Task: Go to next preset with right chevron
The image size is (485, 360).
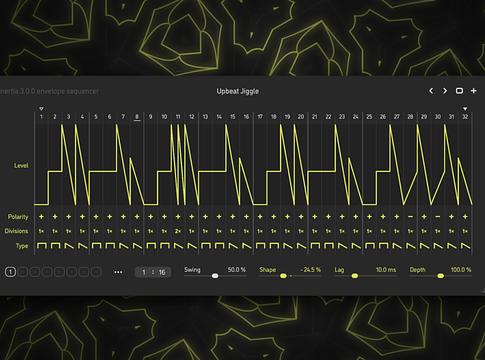Action: (445, 91)
